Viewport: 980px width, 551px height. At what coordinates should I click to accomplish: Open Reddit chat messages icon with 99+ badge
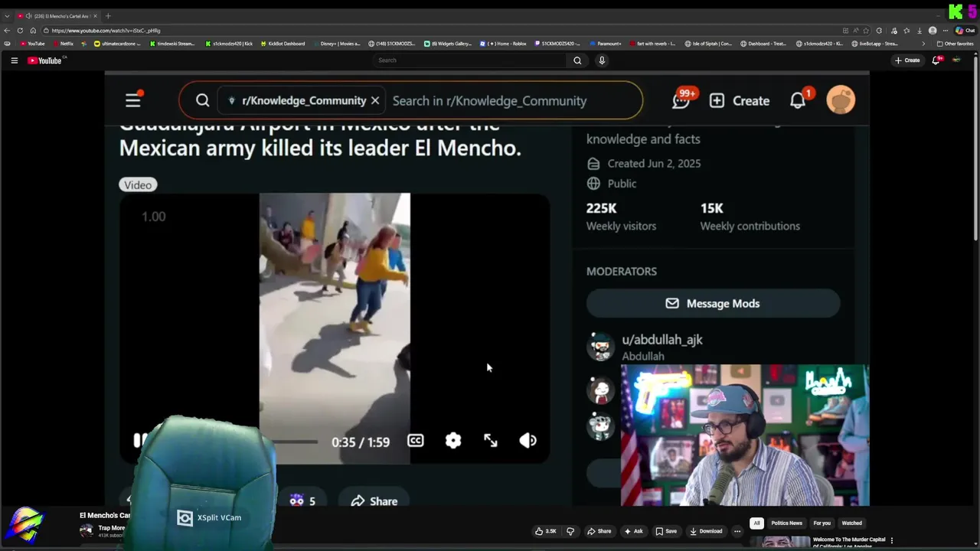click(681, 100)
